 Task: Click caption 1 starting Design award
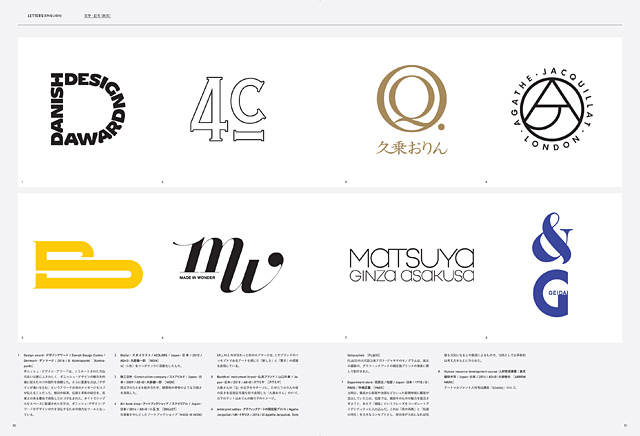[x=62, y=385]
